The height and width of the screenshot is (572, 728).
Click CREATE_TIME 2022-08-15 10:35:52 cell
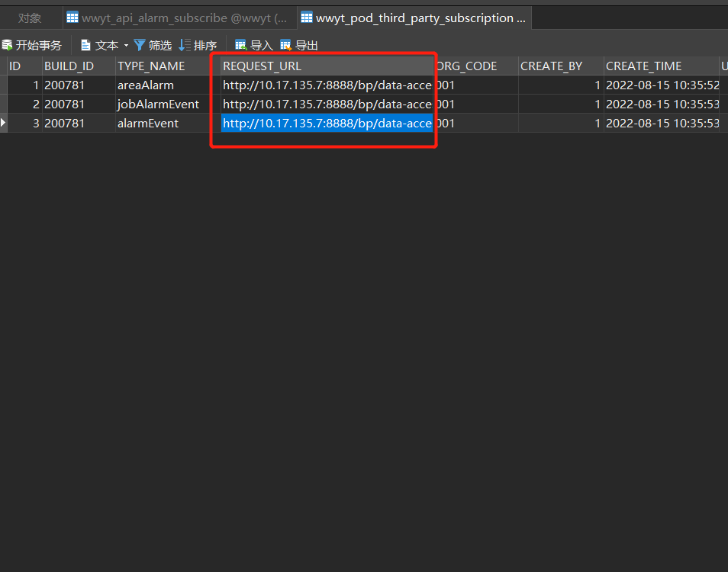click(x=662, y=85)
